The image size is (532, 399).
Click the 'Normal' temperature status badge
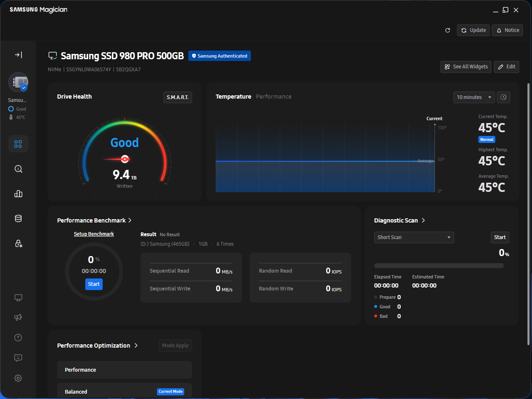[487, 140]
